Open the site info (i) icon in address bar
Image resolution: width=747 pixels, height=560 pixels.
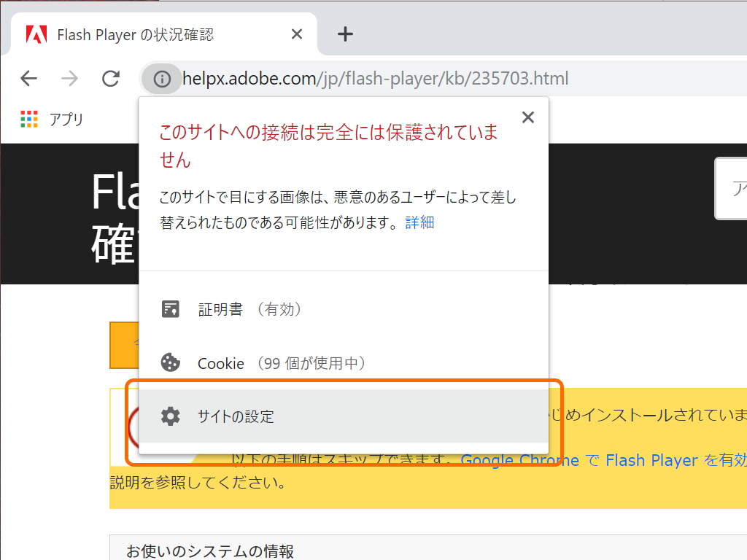tap(160, 79)
